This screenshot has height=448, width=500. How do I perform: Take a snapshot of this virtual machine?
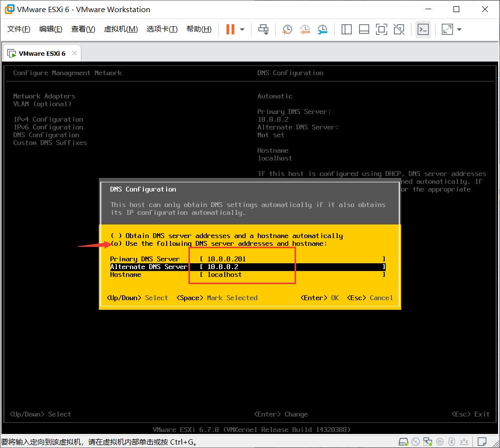(x=287, y=30)
